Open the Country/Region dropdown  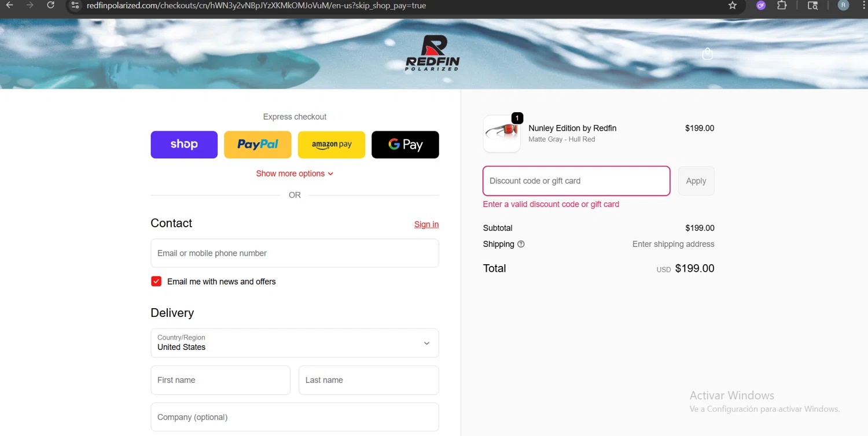pos(295,343)
